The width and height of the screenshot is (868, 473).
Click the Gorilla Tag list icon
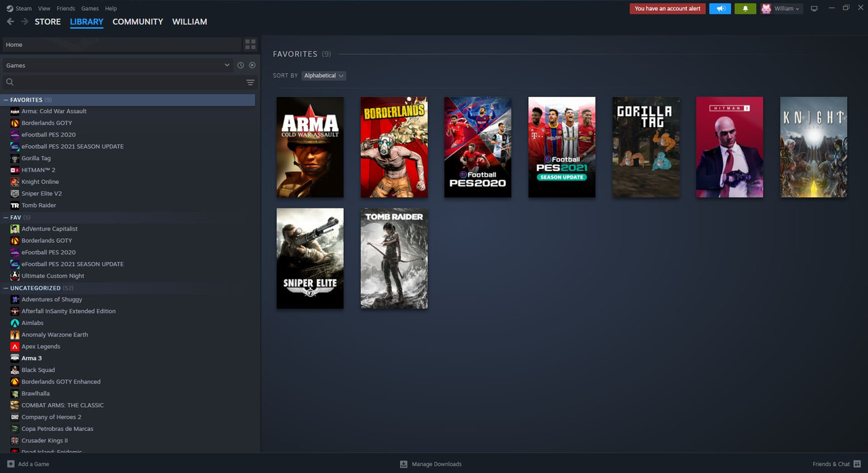(x=15, y=158)
